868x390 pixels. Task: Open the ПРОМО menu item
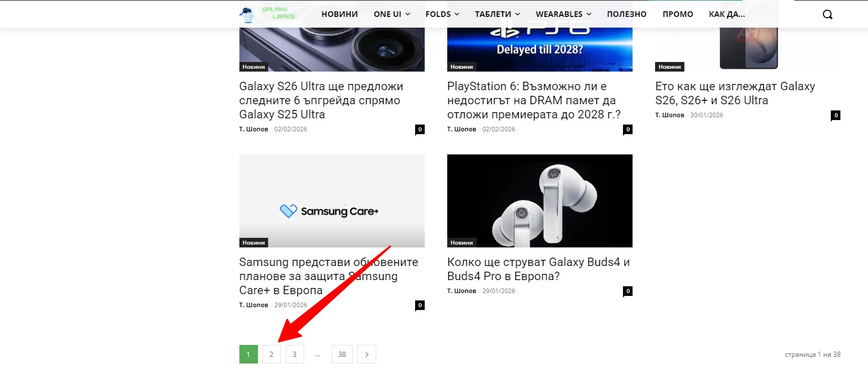[678, 14]
